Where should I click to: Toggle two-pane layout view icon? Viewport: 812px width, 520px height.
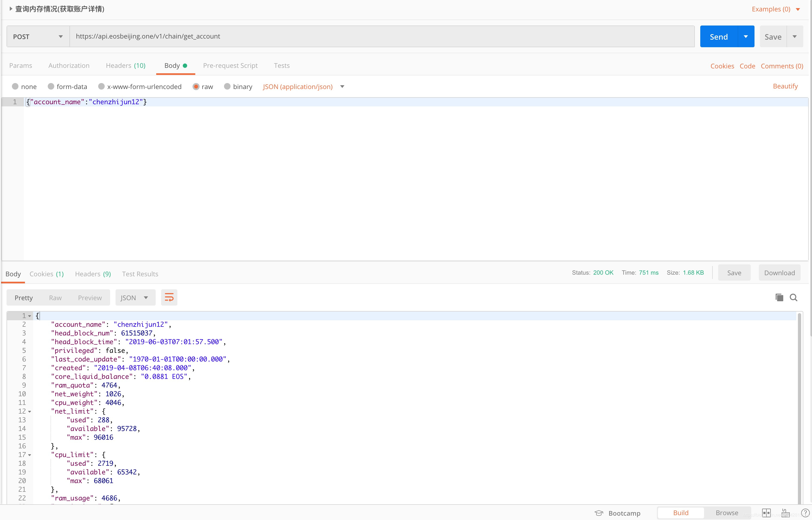click(766, 513)
